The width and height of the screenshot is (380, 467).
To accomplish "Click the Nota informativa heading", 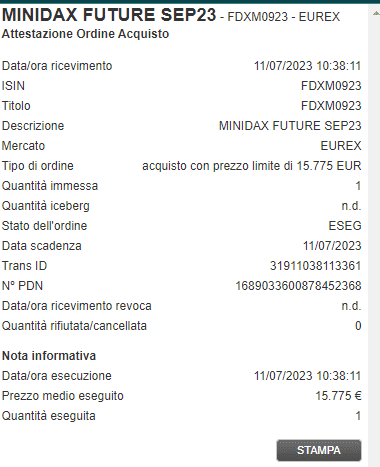I will tap(49, 356).
